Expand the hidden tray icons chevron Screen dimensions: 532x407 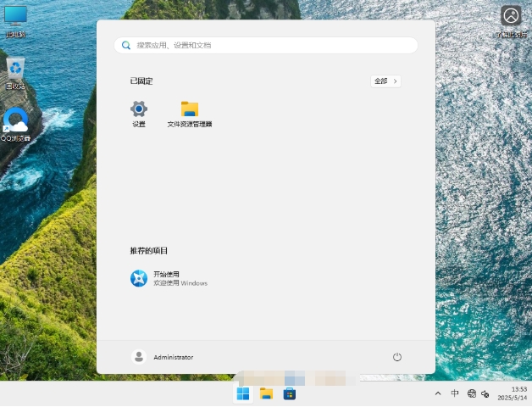click(x=438, y=394)
